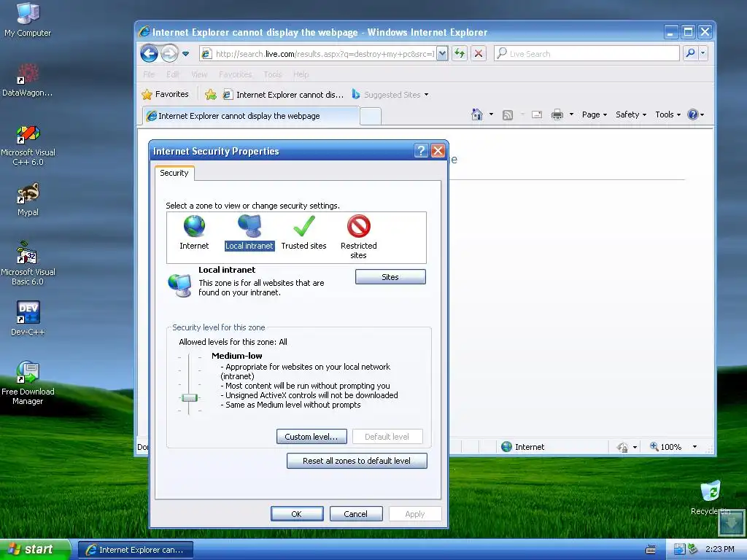Open a new blank tab

370,116
